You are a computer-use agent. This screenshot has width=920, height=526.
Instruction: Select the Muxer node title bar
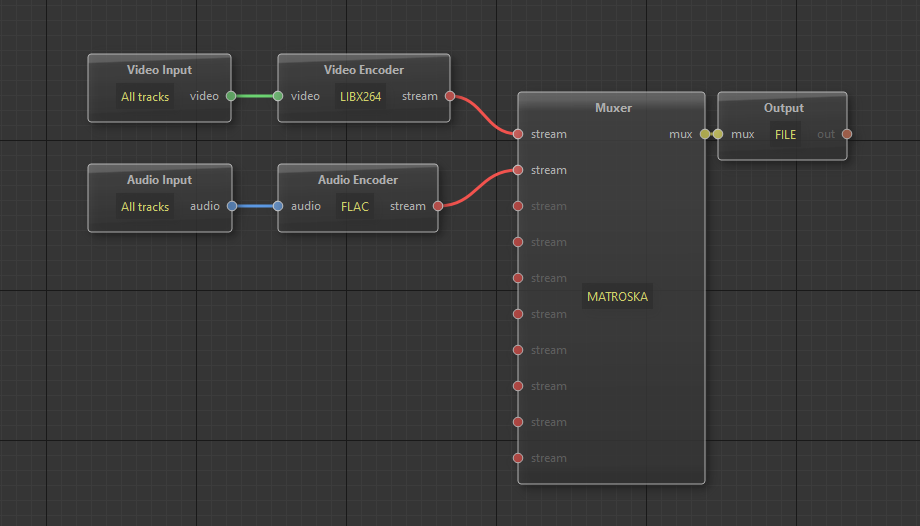click(612, 107)
